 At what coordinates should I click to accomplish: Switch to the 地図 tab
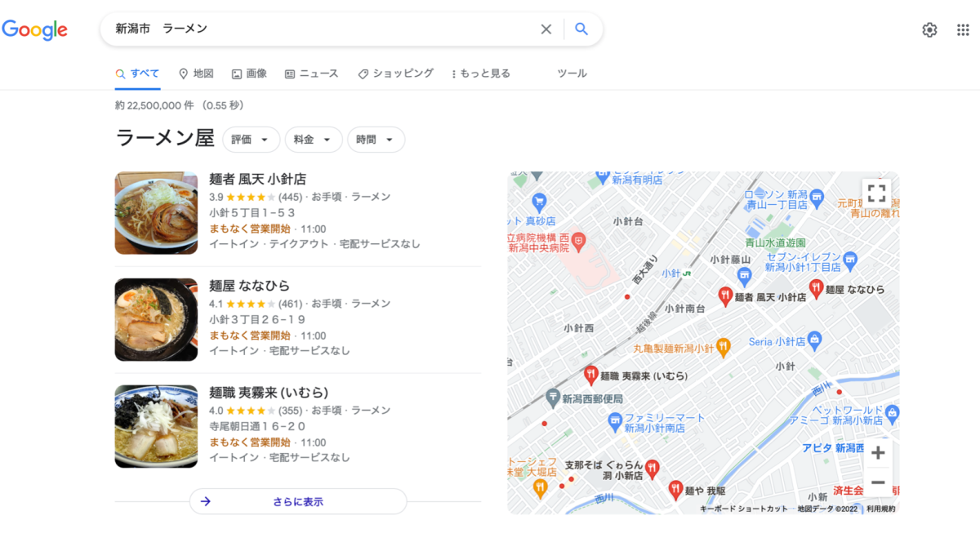tap(196, 73)
